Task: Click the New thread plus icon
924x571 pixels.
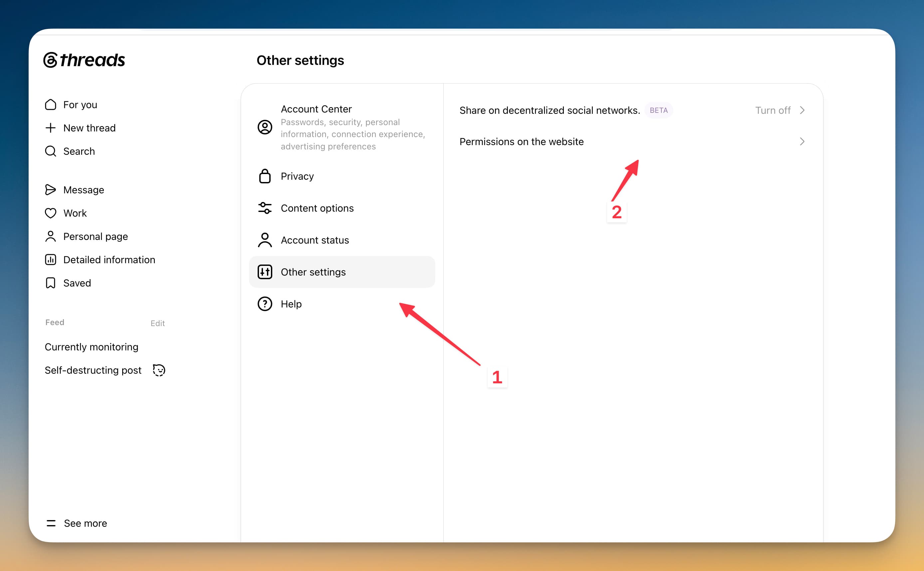Action: [51, 128]
